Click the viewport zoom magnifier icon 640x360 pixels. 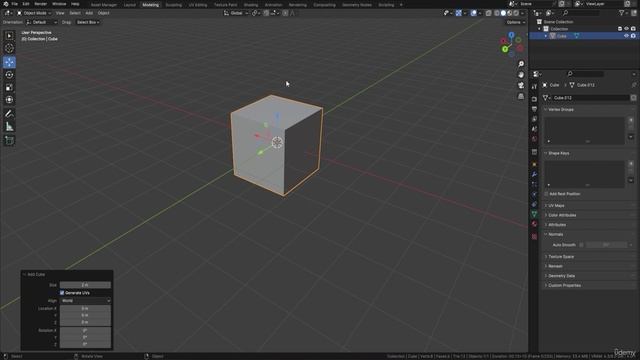(521, 64)
